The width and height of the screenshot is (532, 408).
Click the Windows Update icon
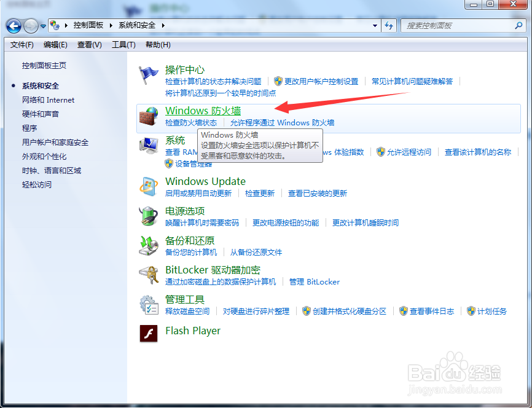pyautogui.click(x=149, y=186)
